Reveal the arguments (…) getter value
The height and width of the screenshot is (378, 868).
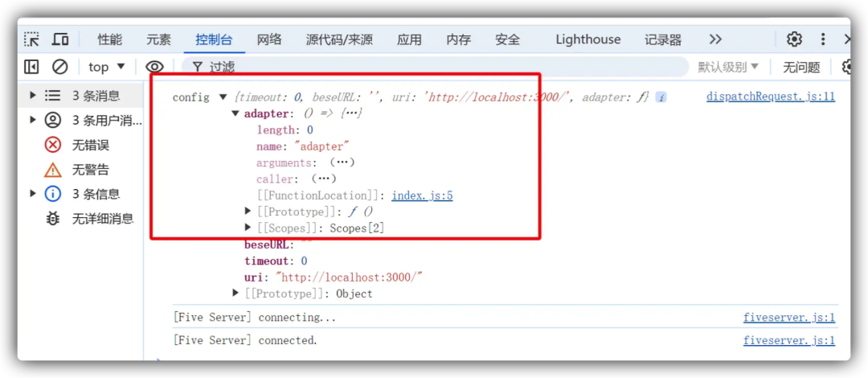[x=342, y=162]
